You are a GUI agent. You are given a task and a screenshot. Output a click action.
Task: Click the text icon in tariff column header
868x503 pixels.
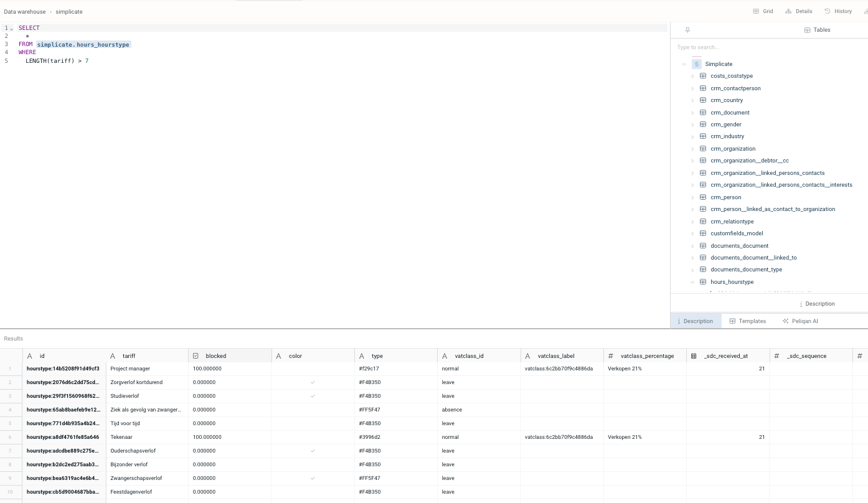coord(113,356)
